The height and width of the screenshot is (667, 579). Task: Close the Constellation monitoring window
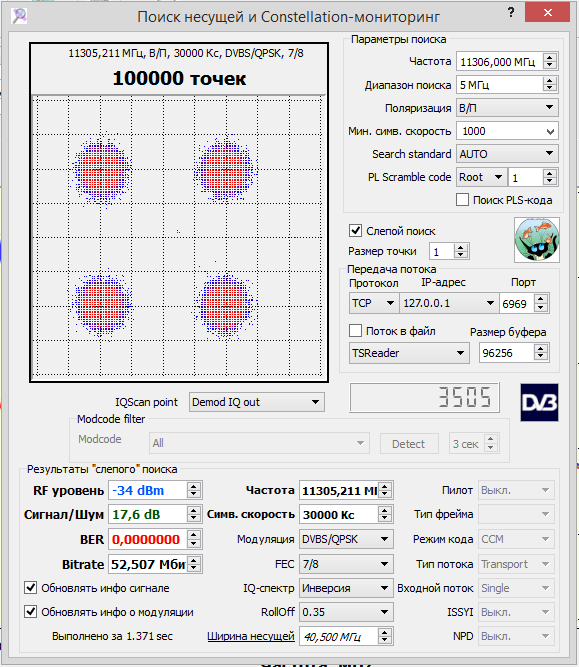[547, 12]
